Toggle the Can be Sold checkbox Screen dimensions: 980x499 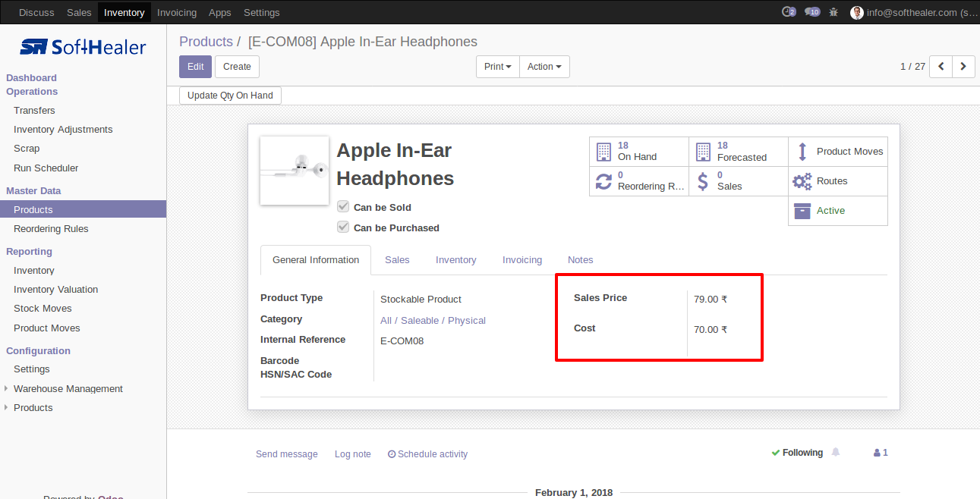click(343, 207)
